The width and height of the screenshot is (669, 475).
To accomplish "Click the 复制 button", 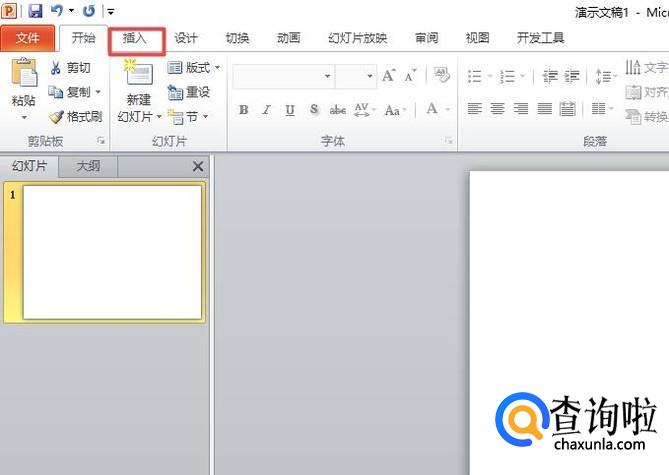I will (x=69, y=92).
